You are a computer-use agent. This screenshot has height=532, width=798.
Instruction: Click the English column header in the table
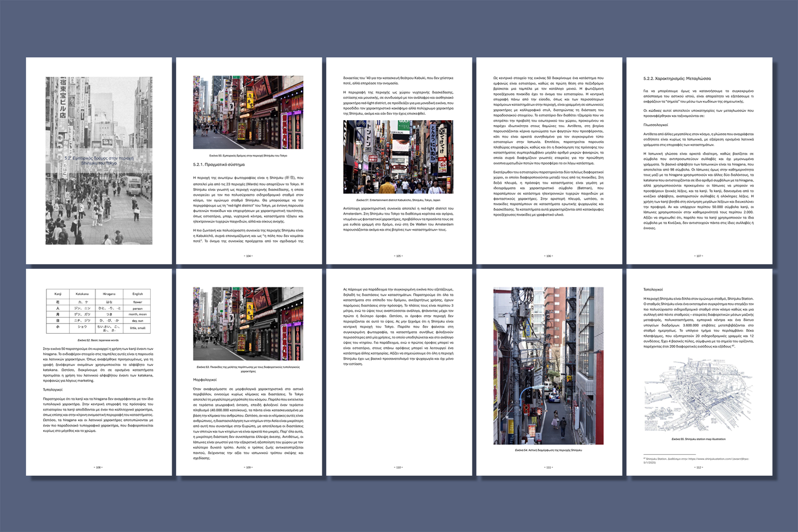click(x=137, y=294)
